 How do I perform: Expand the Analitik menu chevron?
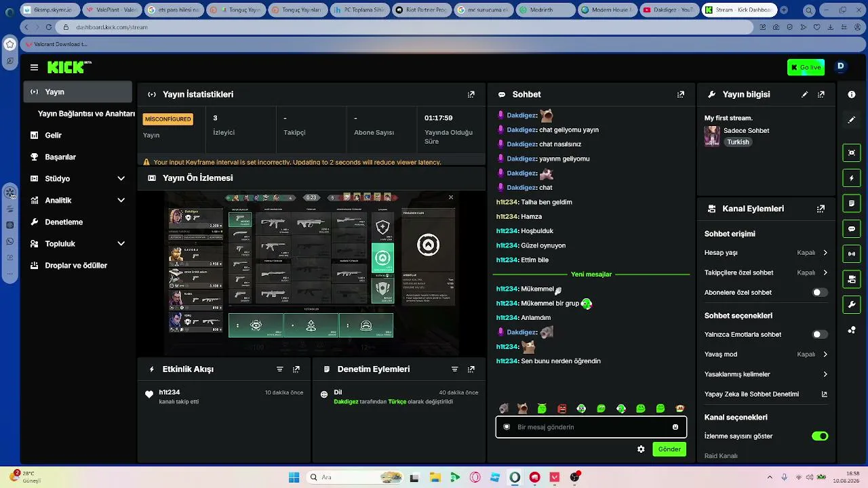coord(121,201)
